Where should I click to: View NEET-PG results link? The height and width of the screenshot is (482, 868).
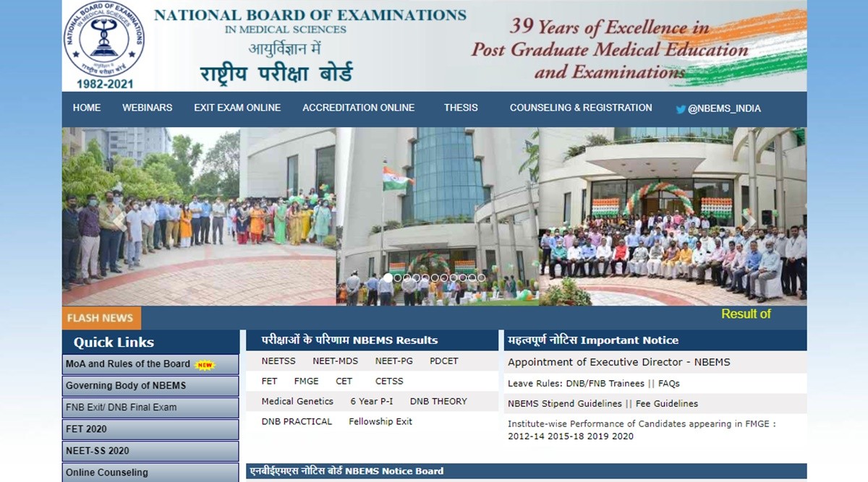click(x=393, y=361)
